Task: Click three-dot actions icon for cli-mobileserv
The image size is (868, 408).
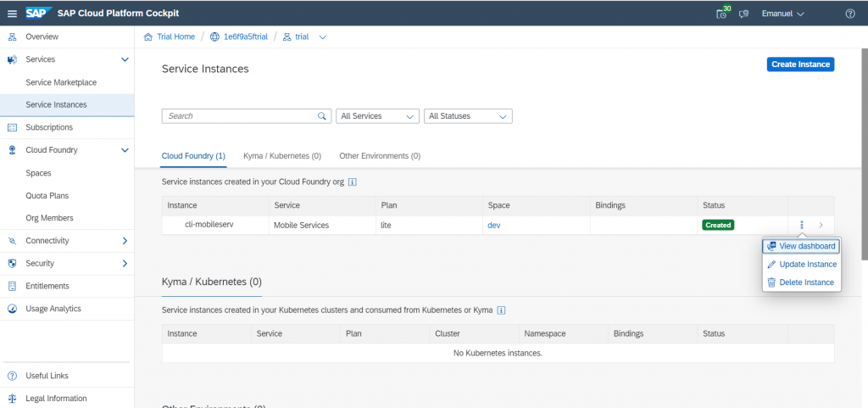Action: click(x=801, y=226)
